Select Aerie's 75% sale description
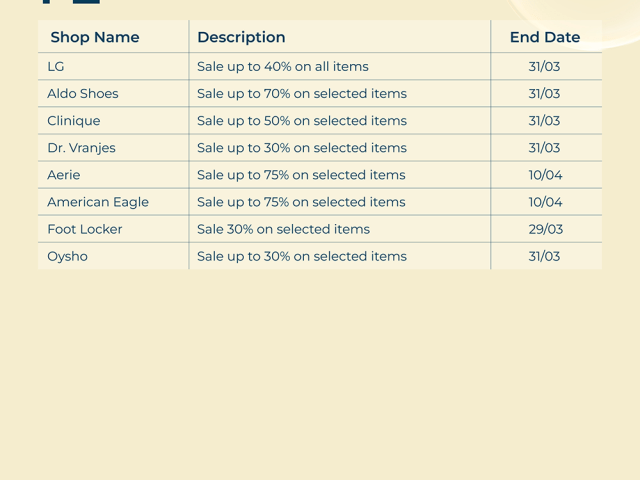The height and width of the screenshot is (480, 640). (301, 175)
